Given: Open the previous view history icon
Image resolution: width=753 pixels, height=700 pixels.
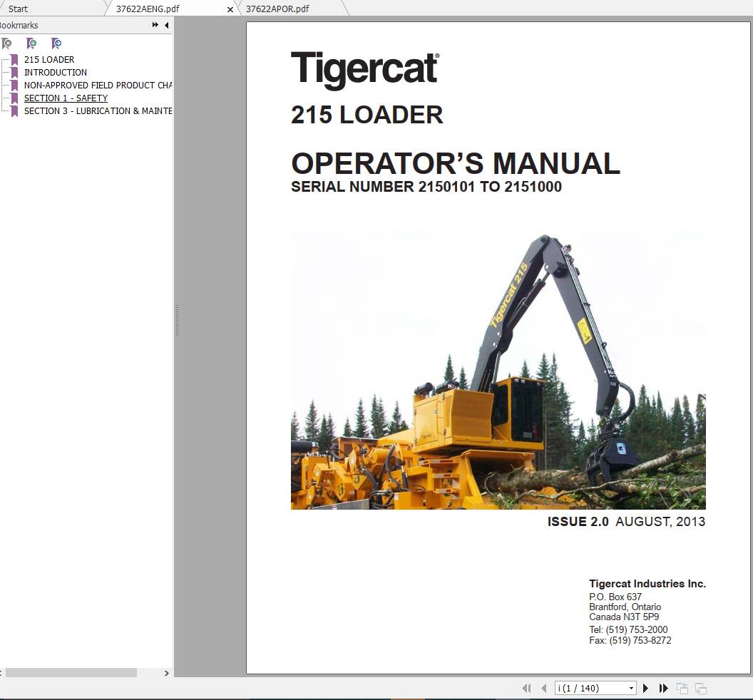Looking at the screenshot, I should 682,688.
